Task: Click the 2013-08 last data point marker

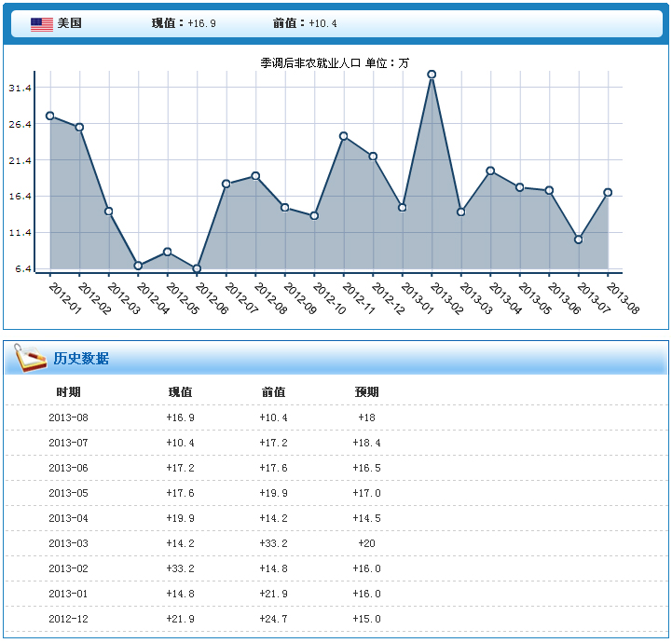Action: [x=608, y=192]
